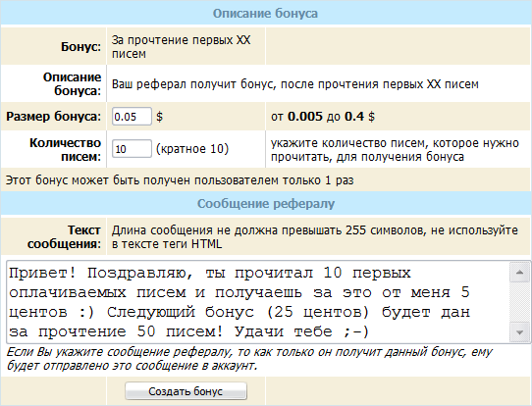The width and height of the screenshot is (532, 406).
Task: Click the 'Количество писем:' label
Action: point(65,149)
